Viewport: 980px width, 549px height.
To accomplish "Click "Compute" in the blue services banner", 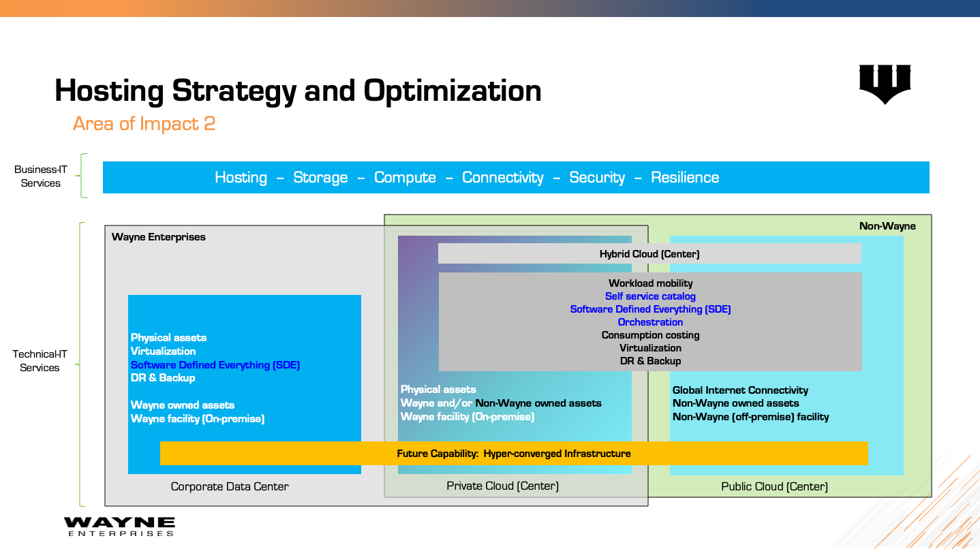I will click(x=405, y=178).
